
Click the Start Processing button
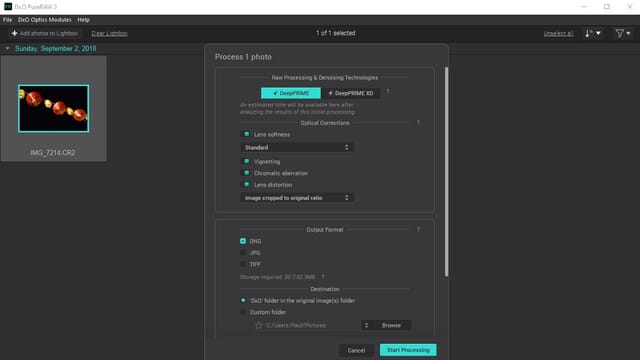[x=408, y=350]
